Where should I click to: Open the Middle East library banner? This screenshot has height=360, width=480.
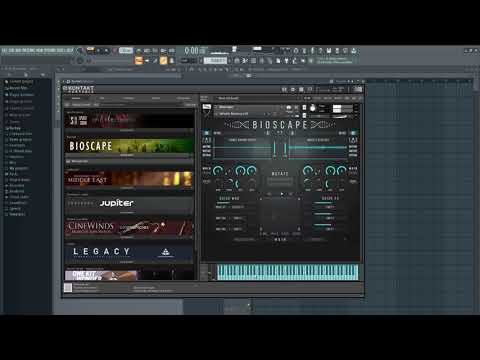129,179
